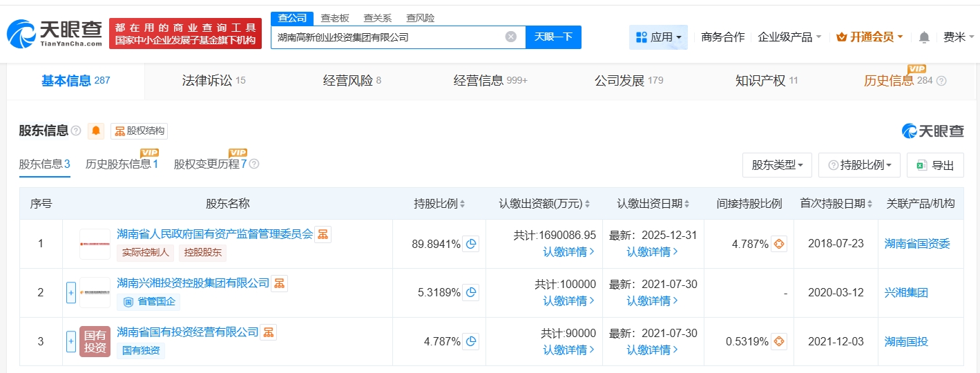
Task: Switch to the 历史股东信息 sub-tab
Action: [x=122, y=164]
